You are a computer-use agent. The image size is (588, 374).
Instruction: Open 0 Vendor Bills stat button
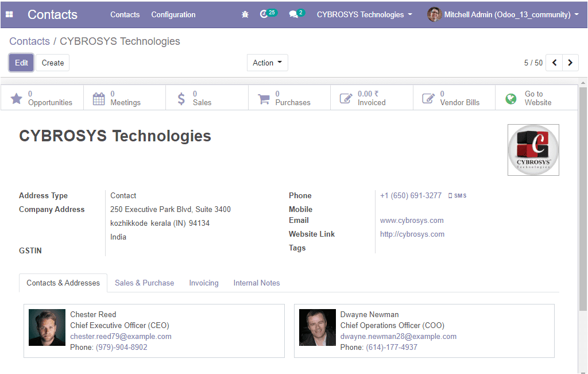tap(454, 98)
